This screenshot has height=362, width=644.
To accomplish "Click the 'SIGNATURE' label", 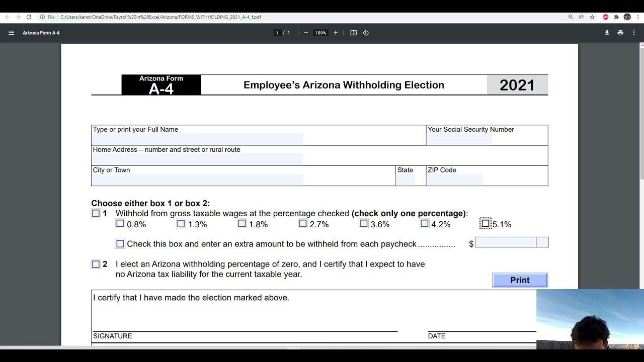I will click(x=113, y=336).
